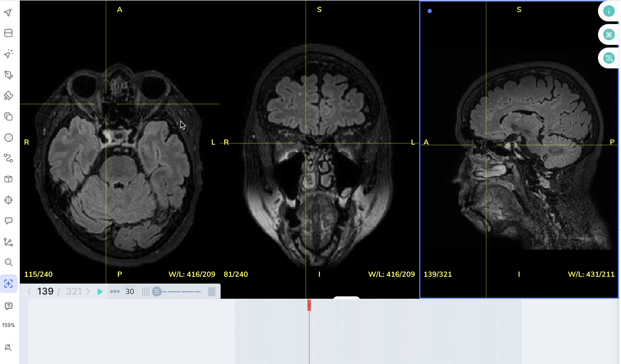
Task: Select the zoom magnifier tool
Action: coord(8,262)
